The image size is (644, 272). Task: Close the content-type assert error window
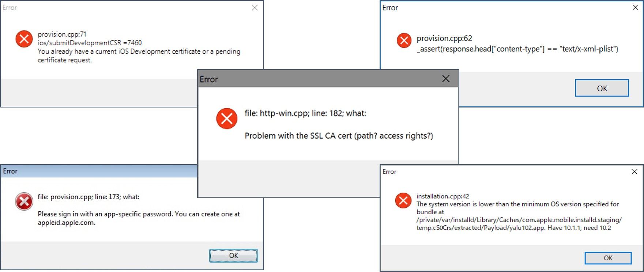point(635,8)
